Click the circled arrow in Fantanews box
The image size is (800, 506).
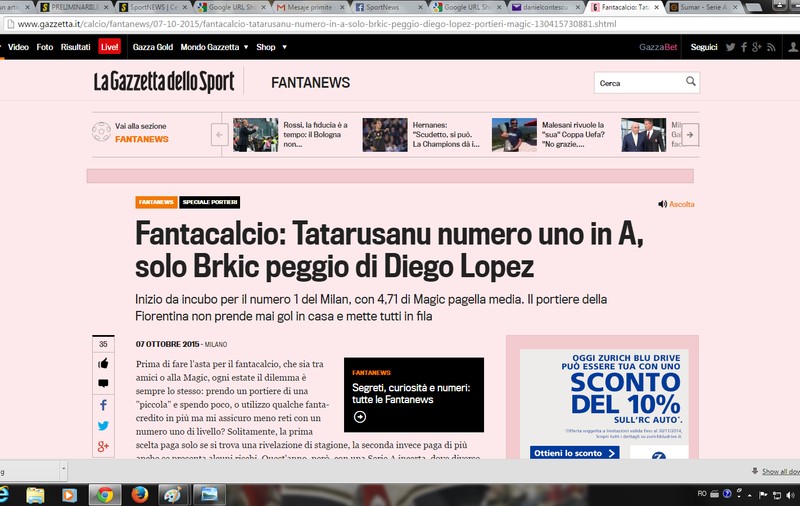pos(360,417)
